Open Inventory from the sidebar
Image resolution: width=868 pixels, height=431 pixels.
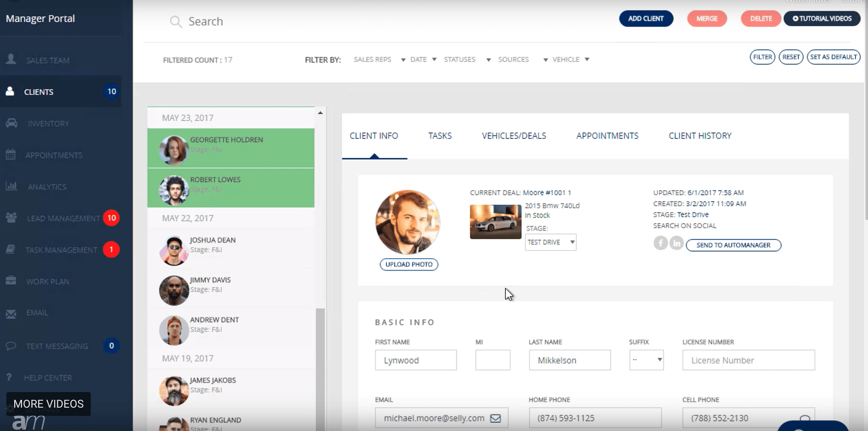point(48,123)
